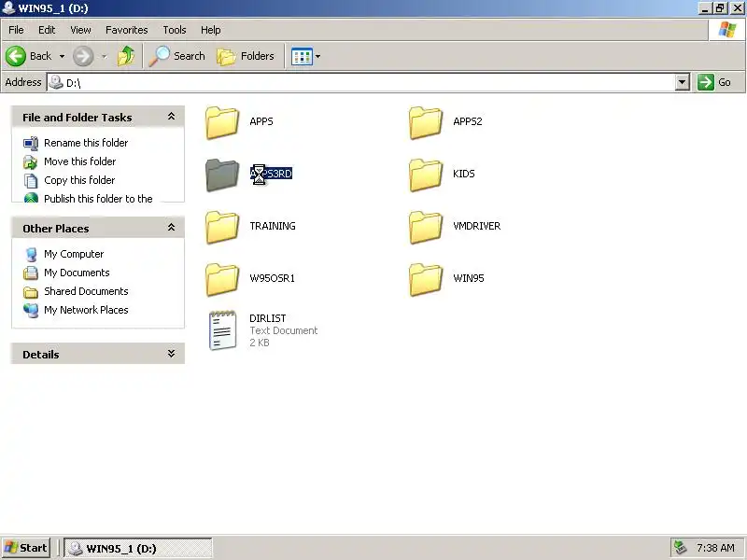The width and height of the screenshot is (747, 560).
Task: Click the Forward arrow button
Action: click(83, 56)
